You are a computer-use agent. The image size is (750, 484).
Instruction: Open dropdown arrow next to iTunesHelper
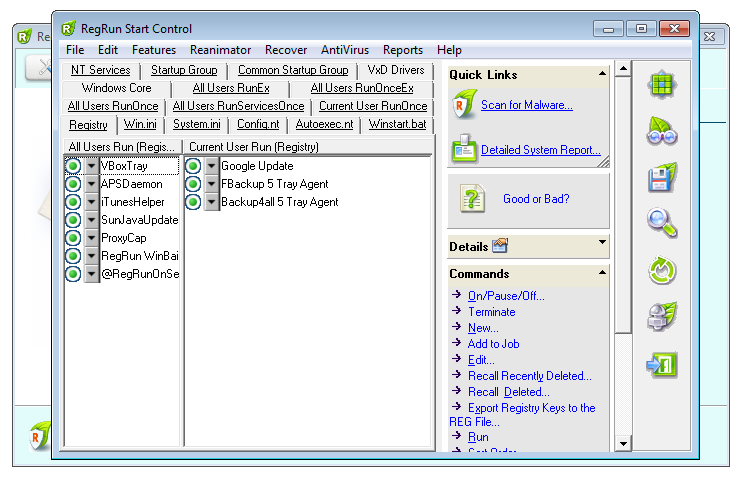pyautogui.click(x=91, y=202)
